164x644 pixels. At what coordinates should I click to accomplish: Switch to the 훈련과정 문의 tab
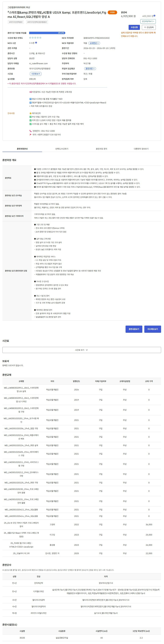[x=101, y=149]
